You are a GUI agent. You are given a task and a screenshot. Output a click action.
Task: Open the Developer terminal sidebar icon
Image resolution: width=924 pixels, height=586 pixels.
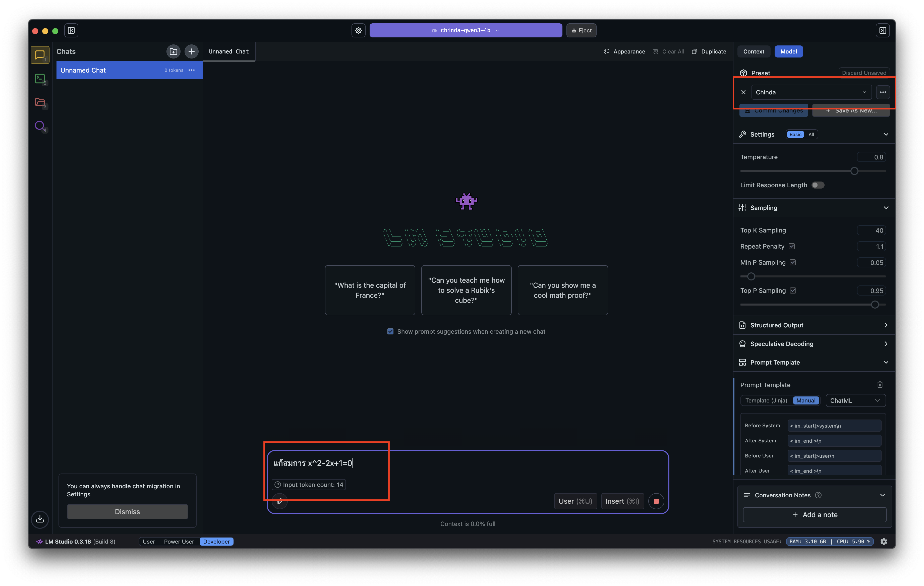pyautogui.click(x=40, y=79)
